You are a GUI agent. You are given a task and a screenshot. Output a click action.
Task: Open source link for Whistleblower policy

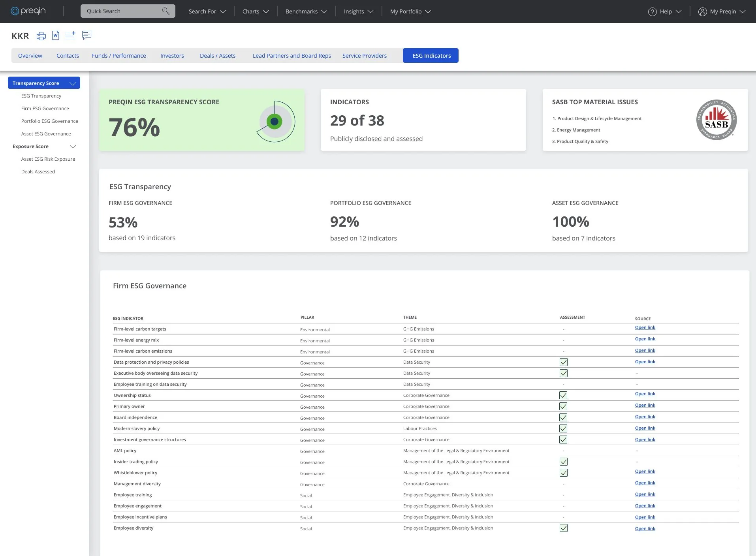645,471
